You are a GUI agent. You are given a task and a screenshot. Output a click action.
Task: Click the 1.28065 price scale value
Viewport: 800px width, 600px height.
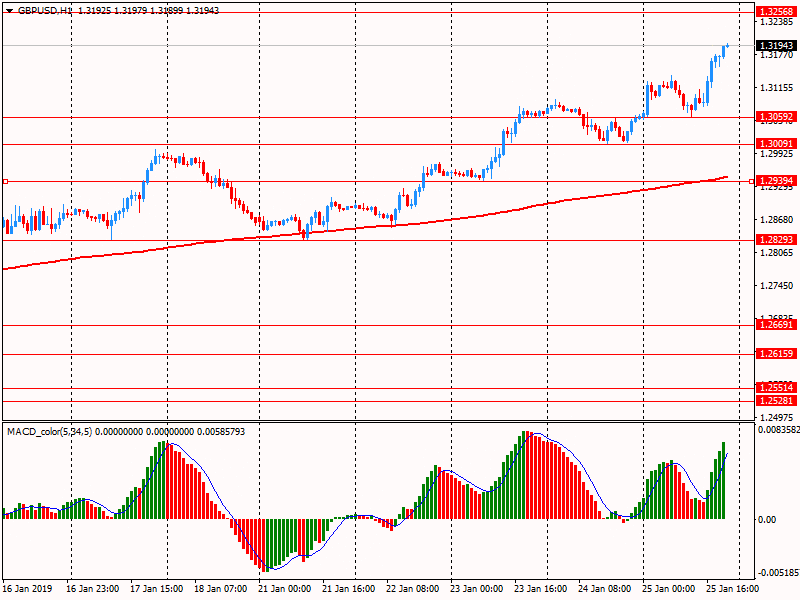click(777, 253)
